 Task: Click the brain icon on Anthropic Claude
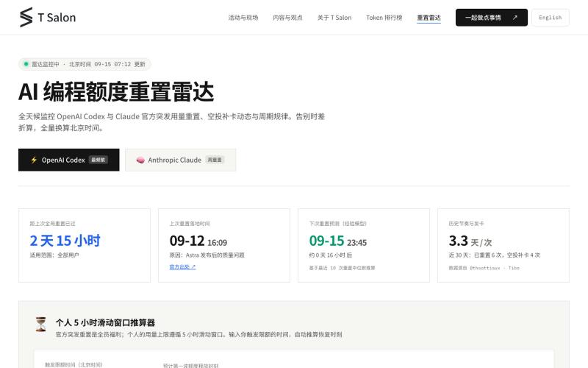tap(140, 160)
